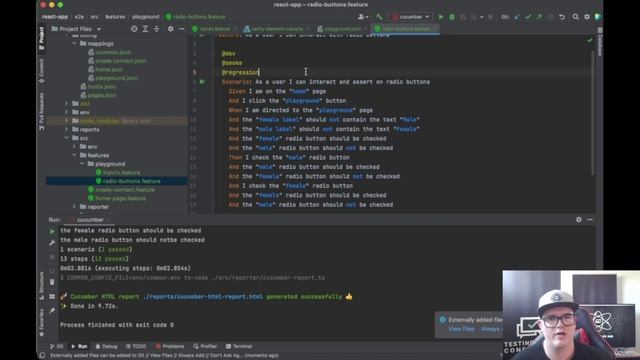640x360 pixels.
Task: Open the Profiler tool window tab
Action: [205, 346]
